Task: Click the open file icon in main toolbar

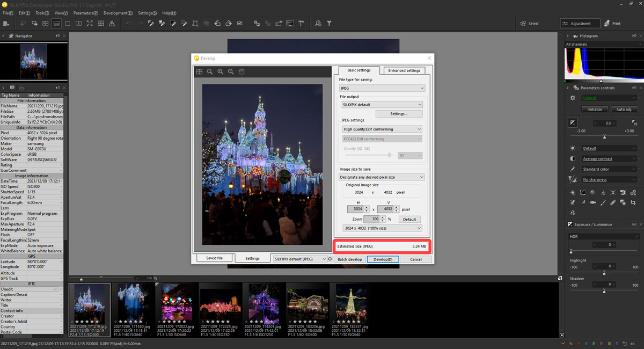Action: point(6,24)
